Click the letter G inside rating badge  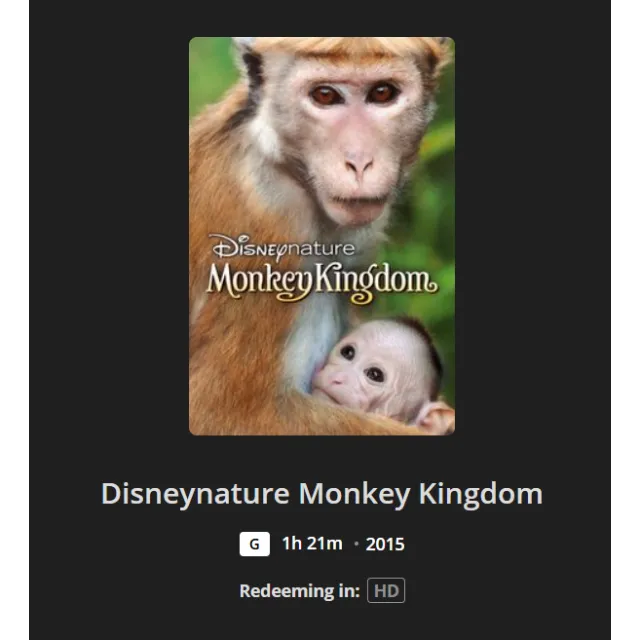(254, 544)
